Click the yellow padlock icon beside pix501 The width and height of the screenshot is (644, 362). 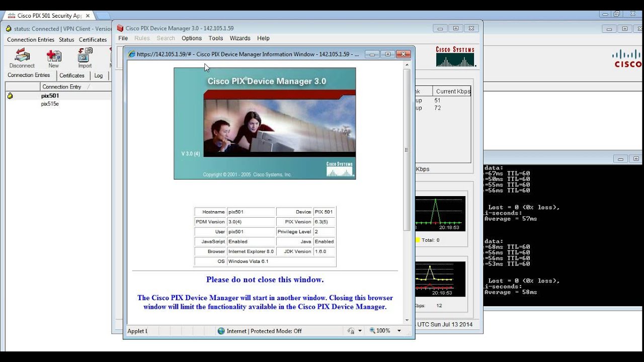point(10,96)
